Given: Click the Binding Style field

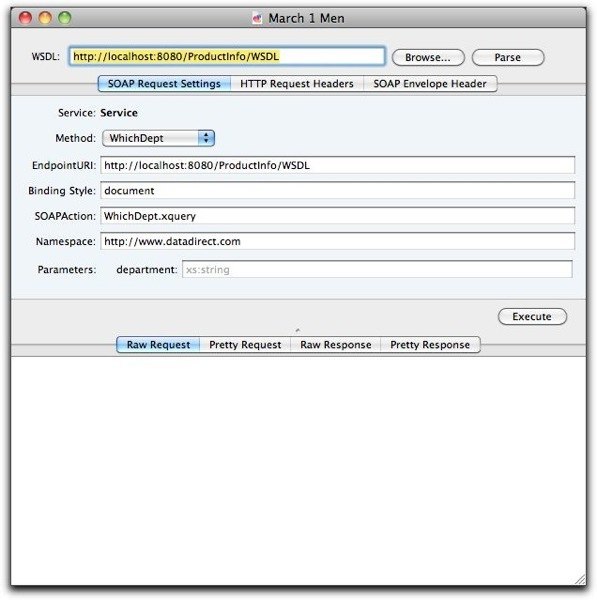Looking at the screenshot, I should [x=338, y=191].
